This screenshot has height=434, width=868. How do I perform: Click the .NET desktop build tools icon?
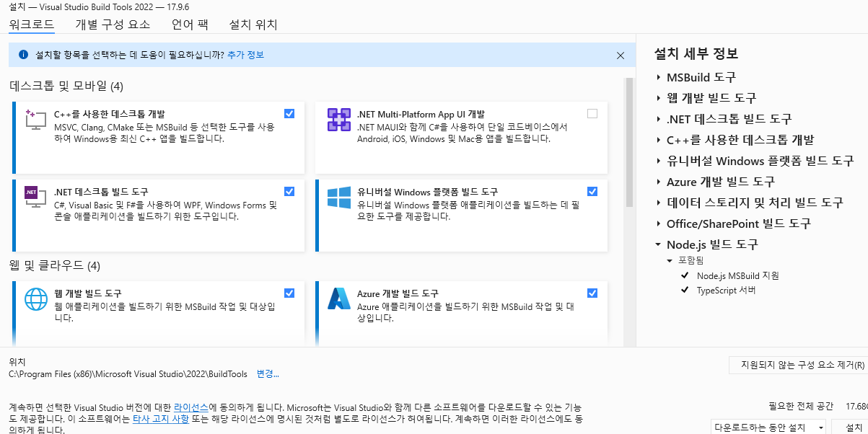coord(35,196)
